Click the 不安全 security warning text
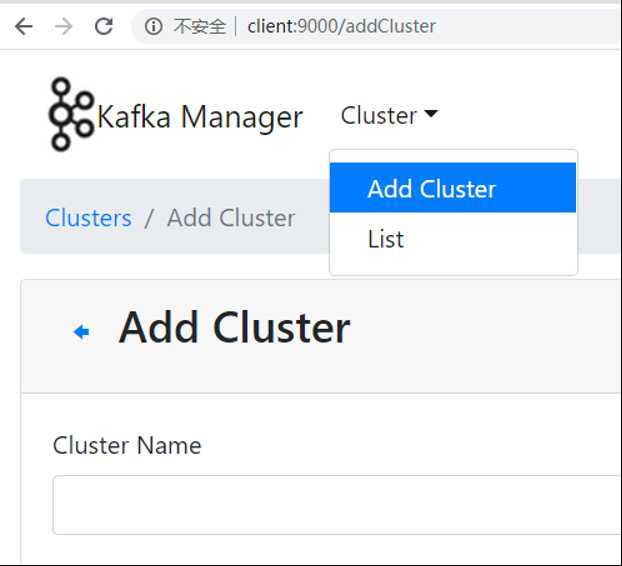The width and height of the screenshot is (622, 566). [200, 27]
